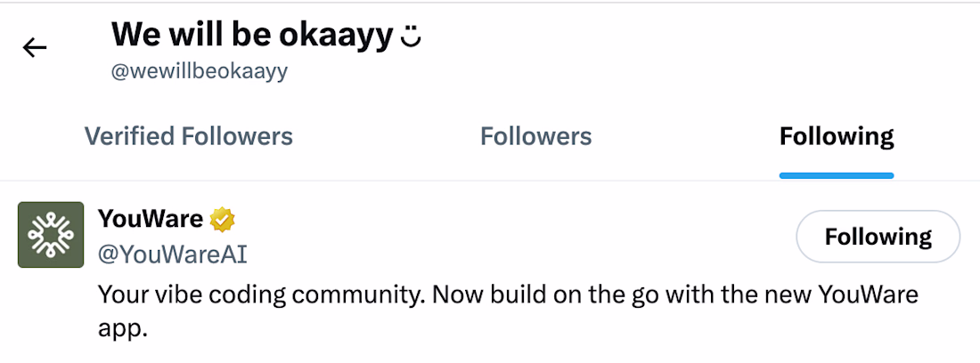The height and width of the screenshot is (363, 980).
Task: Click the smiley face in the page title
Action: pyautogui.click(x=411, y=37)
